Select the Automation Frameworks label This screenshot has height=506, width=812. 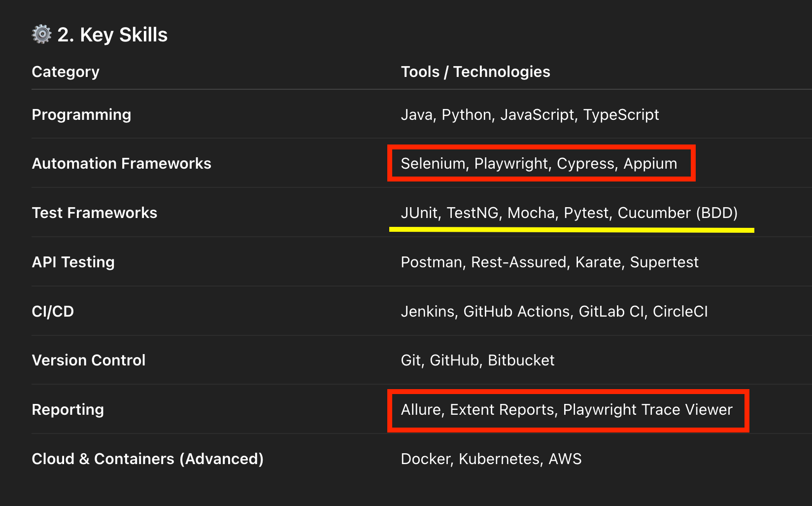click(x=121, y=164)
